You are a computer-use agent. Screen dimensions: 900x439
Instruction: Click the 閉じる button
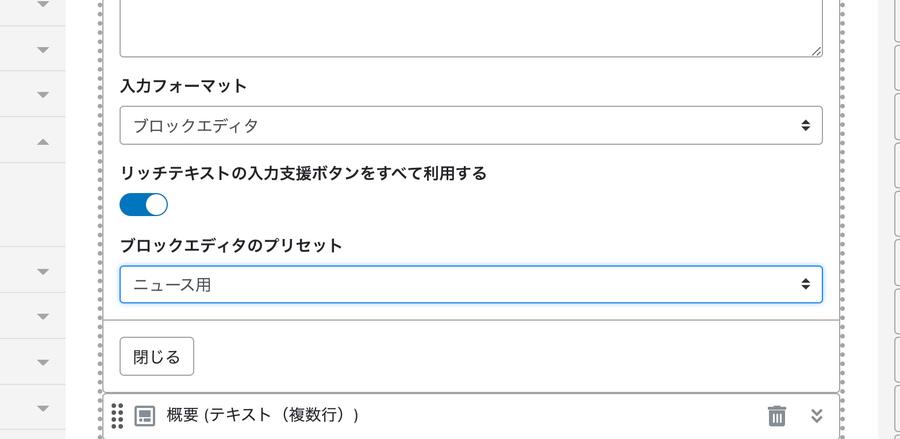pos(157,356)
